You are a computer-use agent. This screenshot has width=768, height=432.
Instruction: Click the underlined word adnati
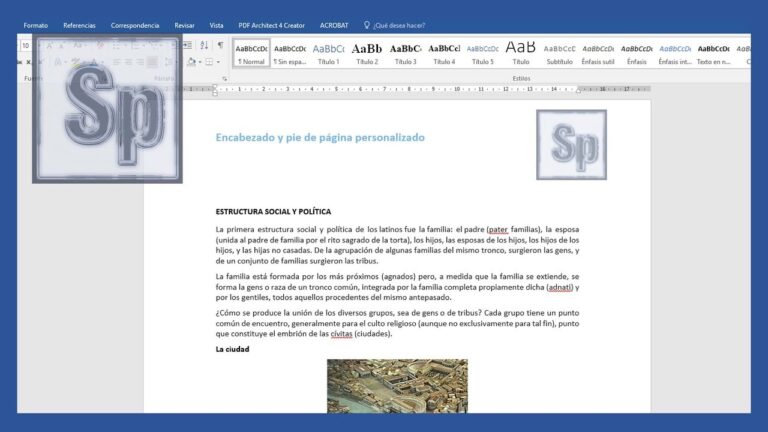pyautogui.click(x=560, y=287)
